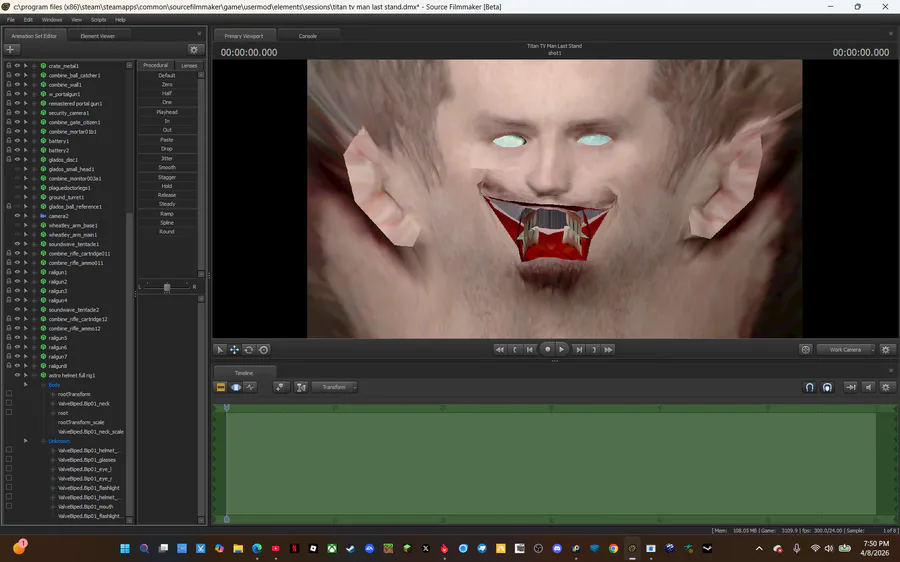Apply the Spline procedural preset

click(x=167, y=223)
